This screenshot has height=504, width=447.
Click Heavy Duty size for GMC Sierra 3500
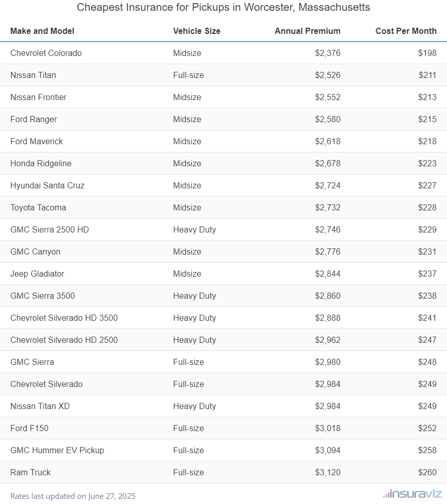(194, 296)
